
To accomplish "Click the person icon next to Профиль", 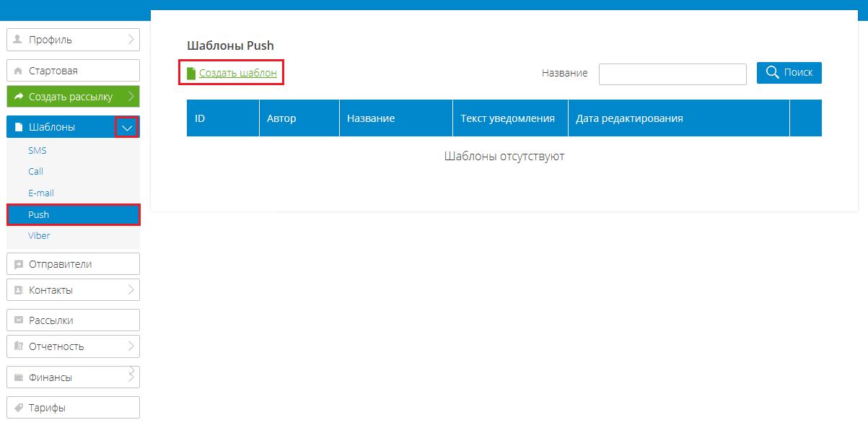I will 19,40.
